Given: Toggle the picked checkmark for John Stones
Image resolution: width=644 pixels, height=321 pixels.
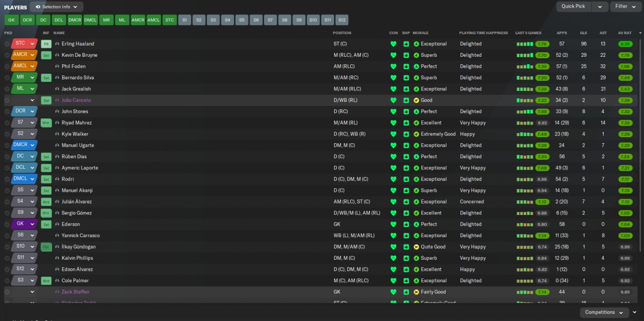Looking at the screenshot, I should pos(7,112).
